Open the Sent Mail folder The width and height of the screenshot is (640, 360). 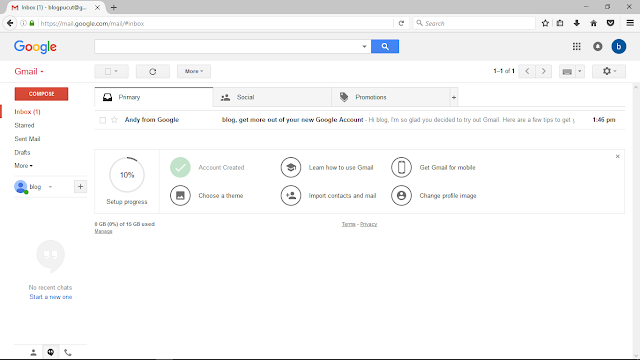coord(27,139)
